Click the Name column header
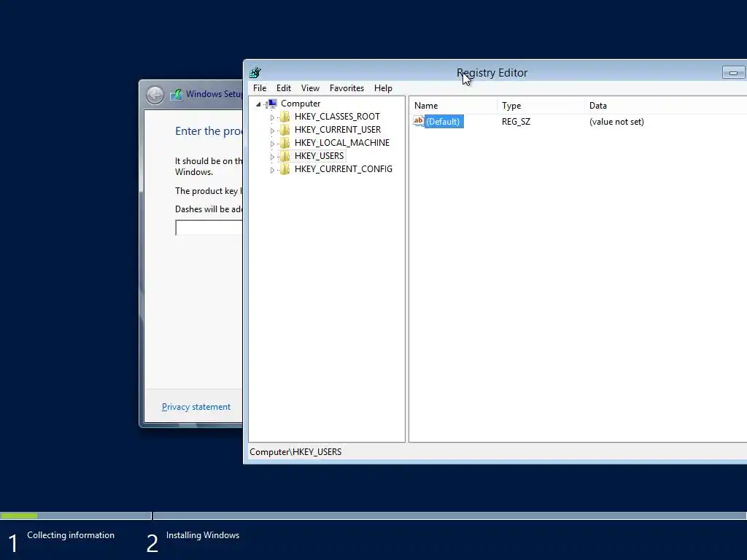The height and width of the screenshot is (560, 747). tap(452, 106)
